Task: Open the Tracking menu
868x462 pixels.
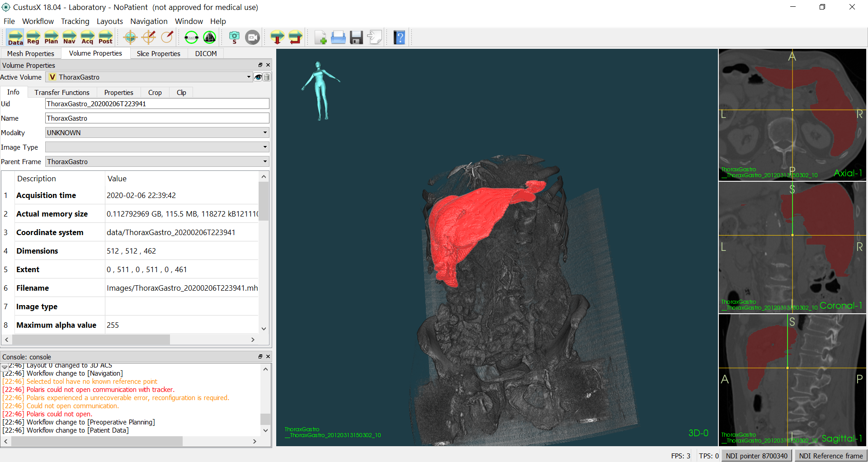Action: pos(75,21)
